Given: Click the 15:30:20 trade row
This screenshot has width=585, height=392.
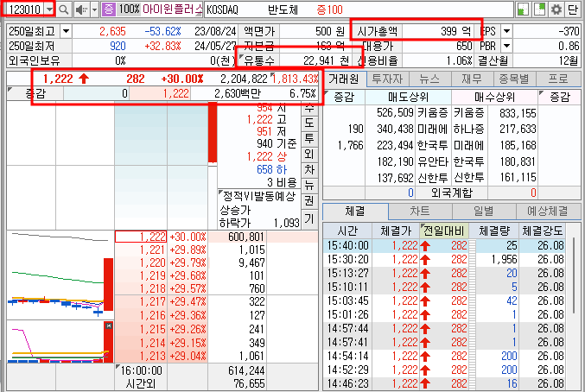Looking at the screenshot, I should click(444, 259).
